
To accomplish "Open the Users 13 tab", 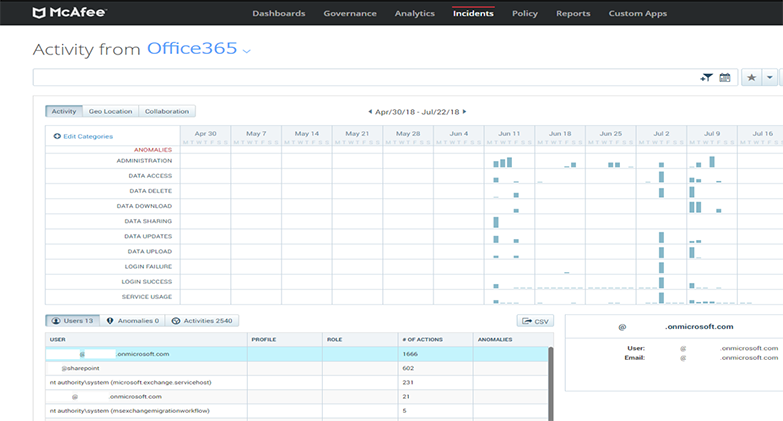I will 73,321.
